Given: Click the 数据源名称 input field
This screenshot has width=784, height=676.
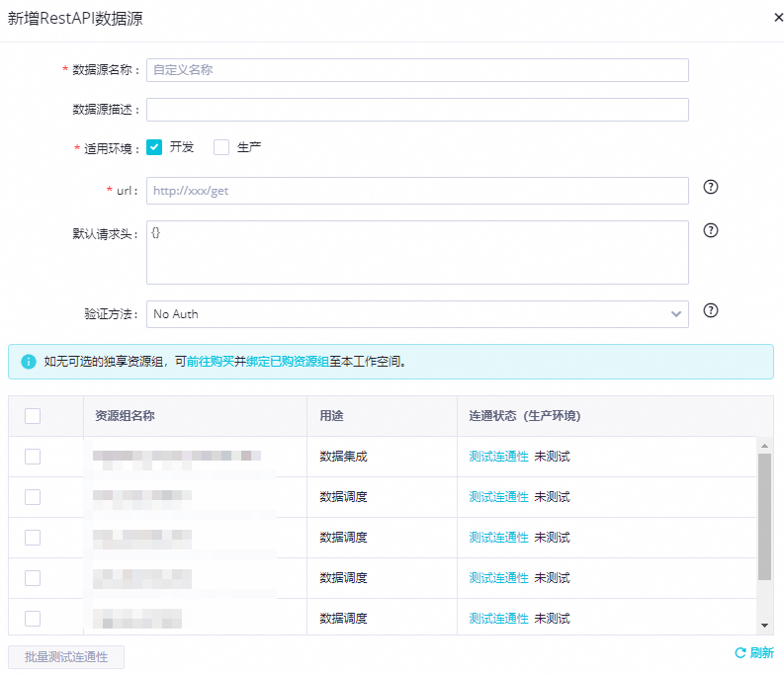Looking at the screenshot, I should coord(417,70).
